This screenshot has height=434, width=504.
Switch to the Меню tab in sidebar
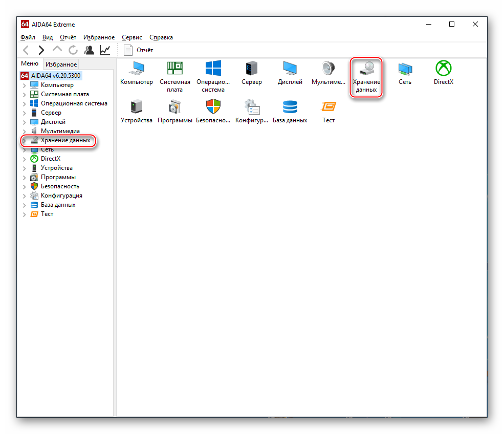coord(30,63)
